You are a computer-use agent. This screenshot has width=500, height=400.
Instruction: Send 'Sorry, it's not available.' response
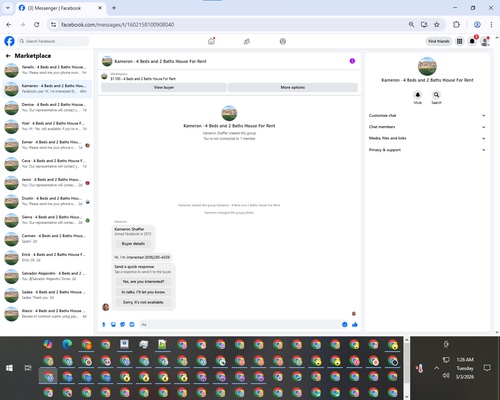pyautogui.click(x=143, y=302)
